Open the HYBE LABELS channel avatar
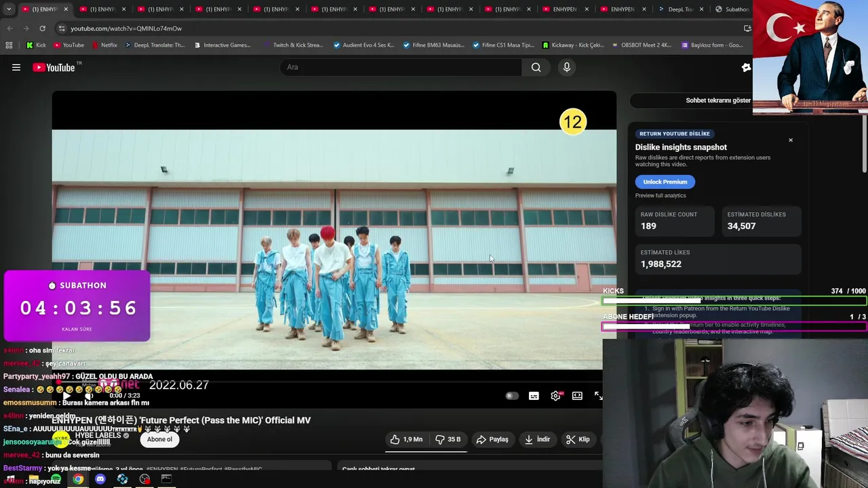This screenshot has height=488, width=868. point(62,439)
